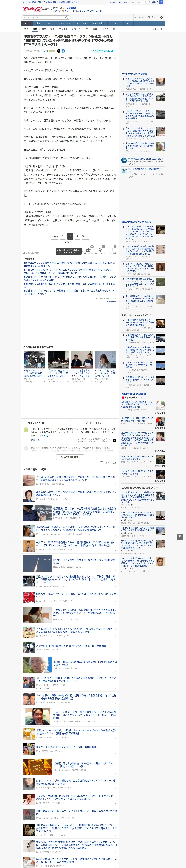
Task: Click the CBC TV publisher logo
Action: pyautogui.click(x=104, y=51)
